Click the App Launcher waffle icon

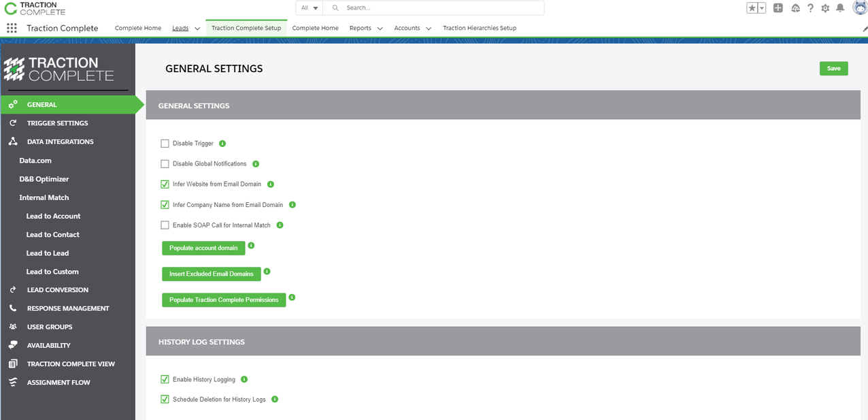pos(11,27)
